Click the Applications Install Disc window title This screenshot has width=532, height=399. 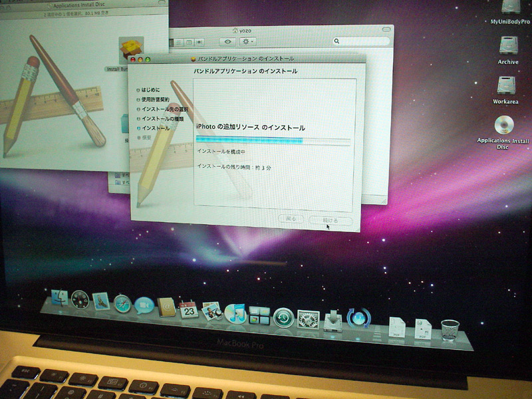pos(79,5)
